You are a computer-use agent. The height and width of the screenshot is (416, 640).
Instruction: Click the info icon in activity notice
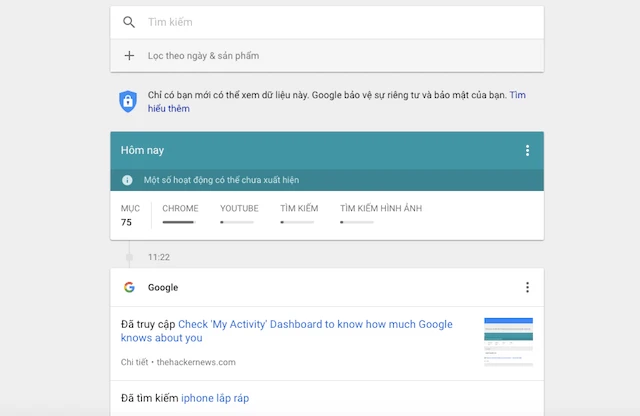127,180
